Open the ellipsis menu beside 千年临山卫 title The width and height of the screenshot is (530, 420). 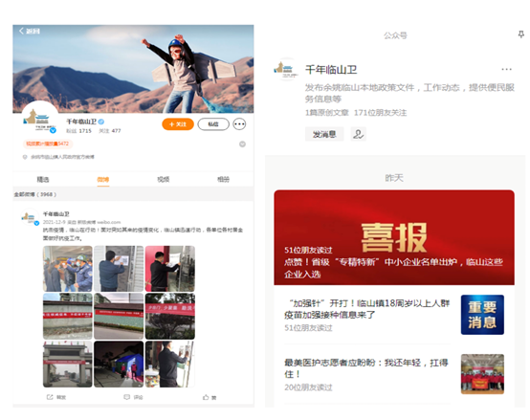(506, 69)
